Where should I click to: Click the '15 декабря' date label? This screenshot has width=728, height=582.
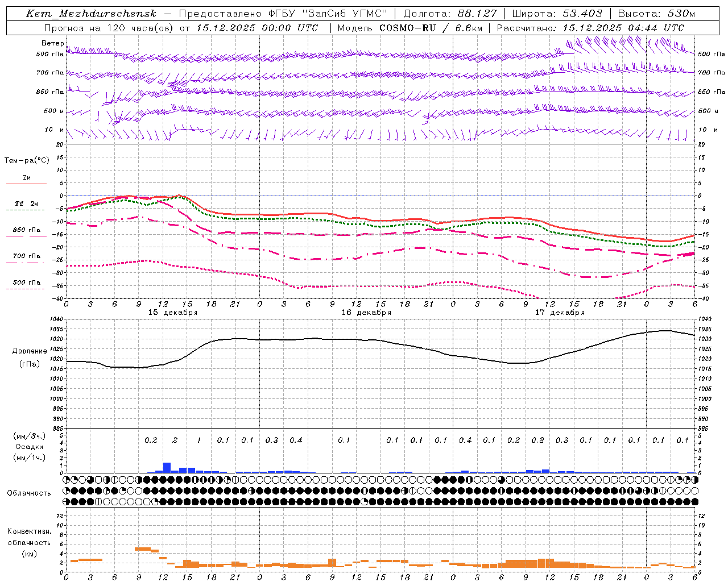coord(173,313)
